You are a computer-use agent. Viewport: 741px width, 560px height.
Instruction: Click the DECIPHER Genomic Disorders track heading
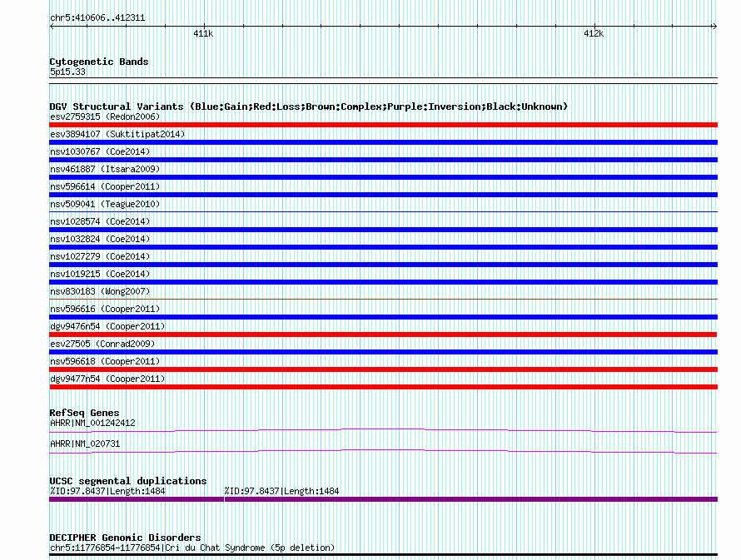(125, 538)
